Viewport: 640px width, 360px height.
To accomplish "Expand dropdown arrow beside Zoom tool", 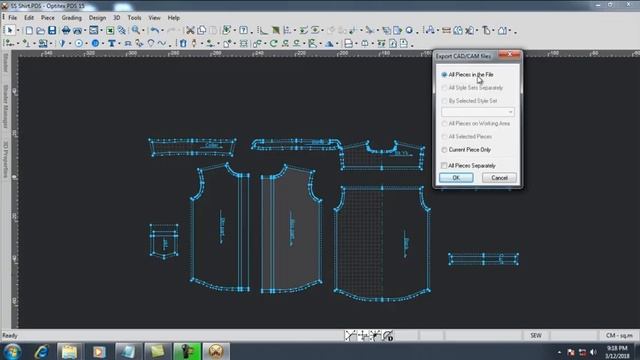I will coord(143,31).
